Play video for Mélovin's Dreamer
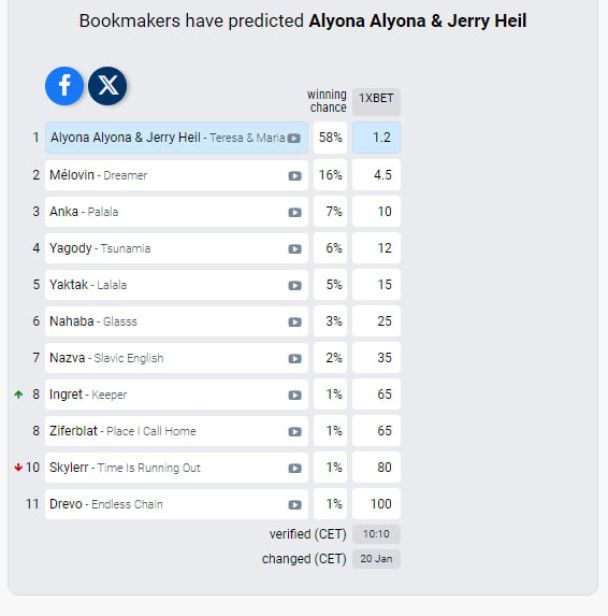The image size is (608, 616). 295,175
